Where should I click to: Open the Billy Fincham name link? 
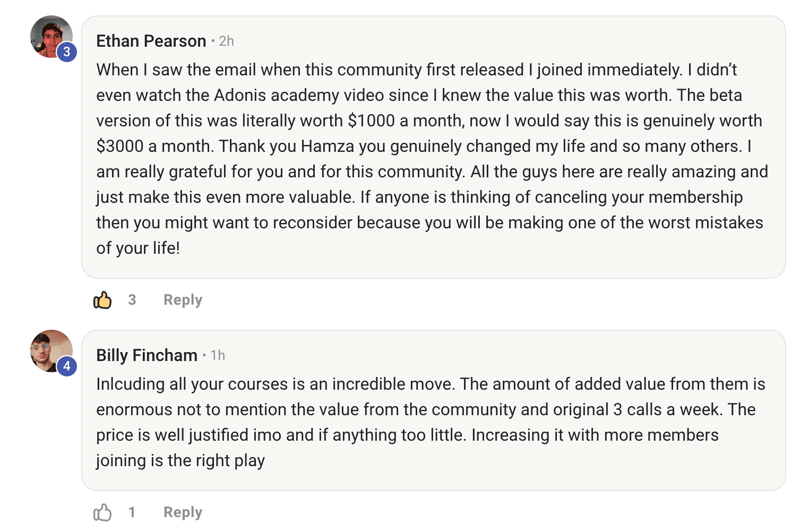(147, 355)
